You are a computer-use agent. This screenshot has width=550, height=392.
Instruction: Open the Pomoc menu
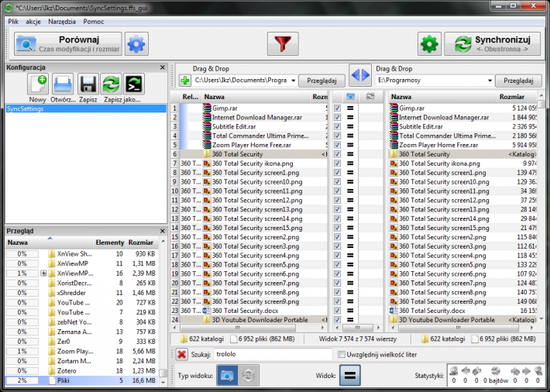(94, 22)
